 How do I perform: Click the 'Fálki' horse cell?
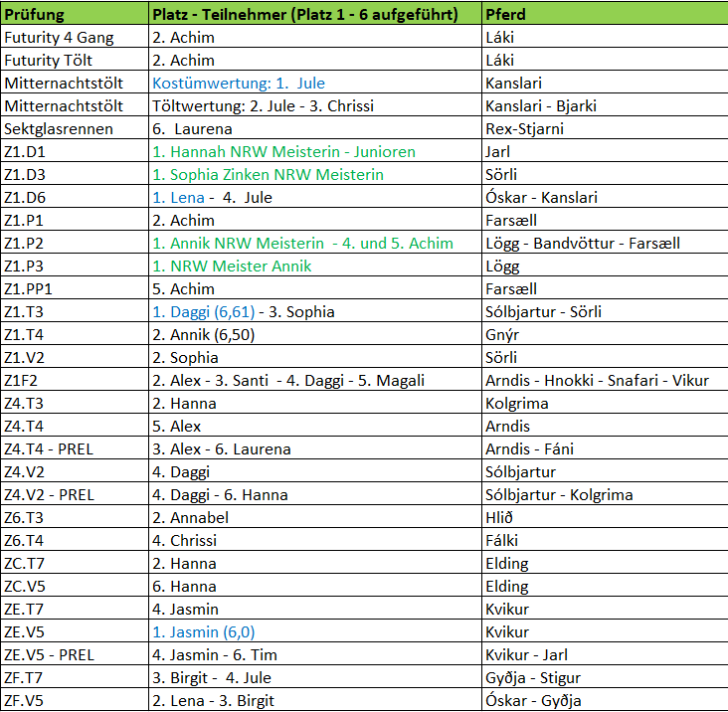coord(605,539)
